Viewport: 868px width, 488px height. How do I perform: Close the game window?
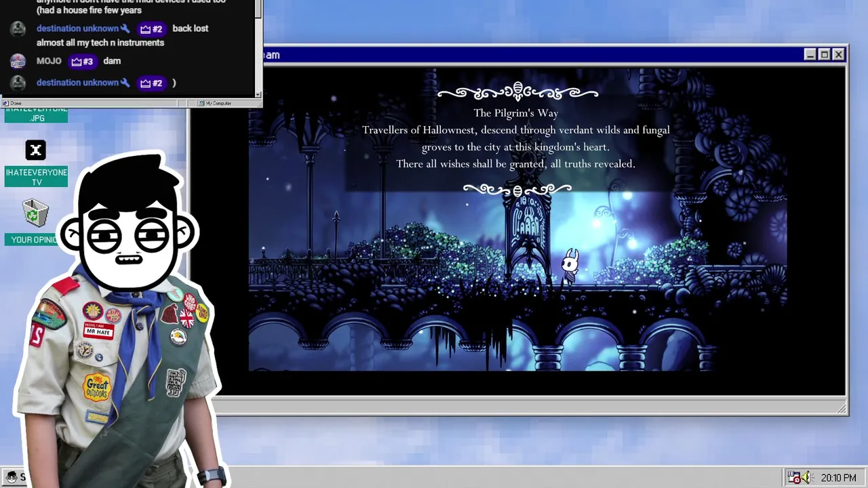coord(839,55)
